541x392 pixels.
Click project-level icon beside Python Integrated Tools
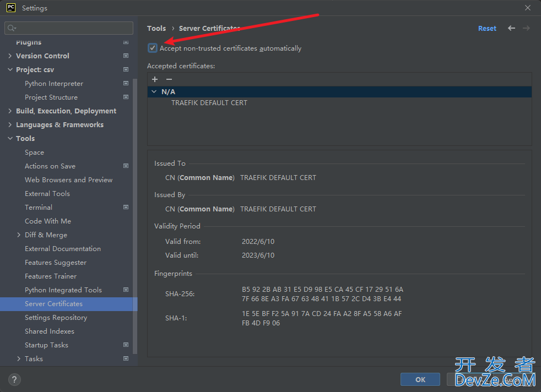click(126, 290)
